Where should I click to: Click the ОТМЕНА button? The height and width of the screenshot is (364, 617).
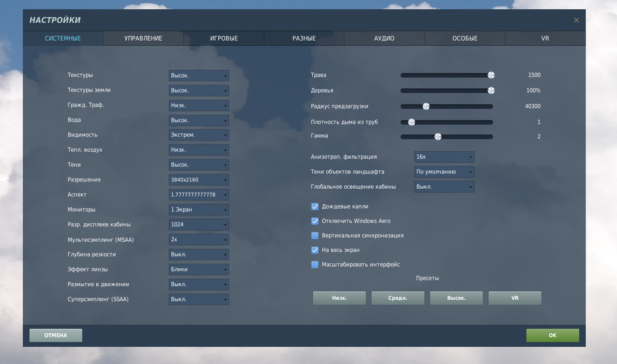tap(56, 335)
